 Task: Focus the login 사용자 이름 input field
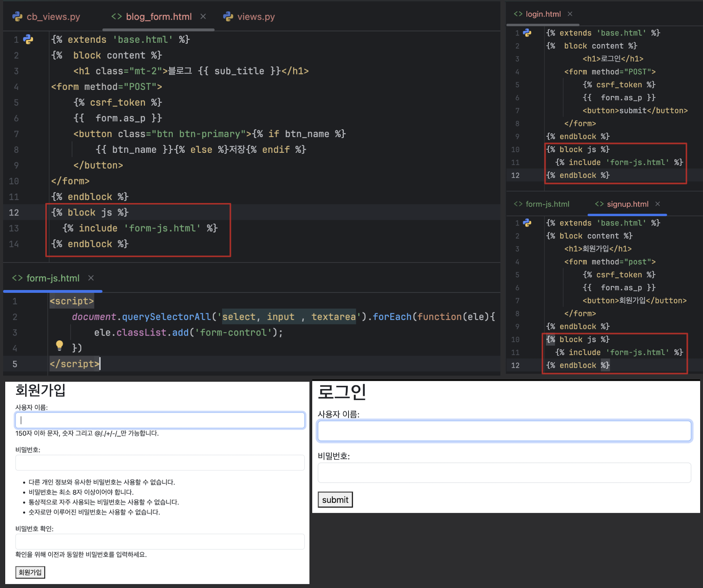[504, 431]
